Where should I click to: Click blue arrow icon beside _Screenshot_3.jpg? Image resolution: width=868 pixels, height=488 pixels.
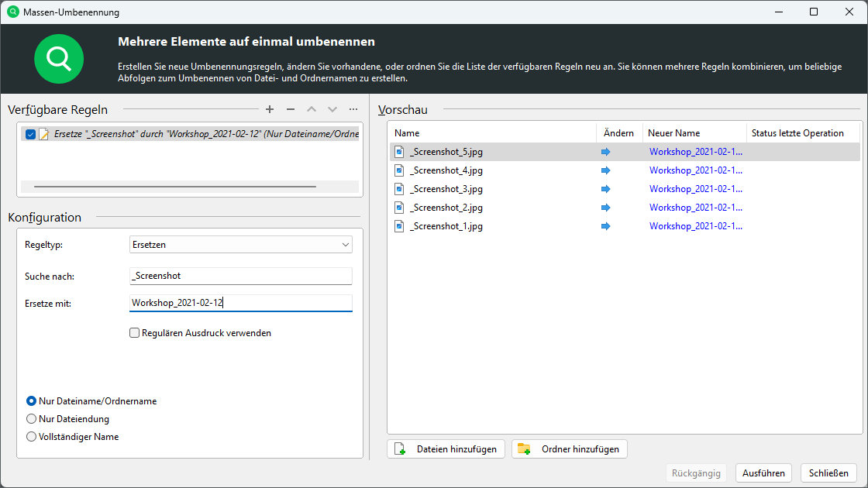click(x=606, y=189)
